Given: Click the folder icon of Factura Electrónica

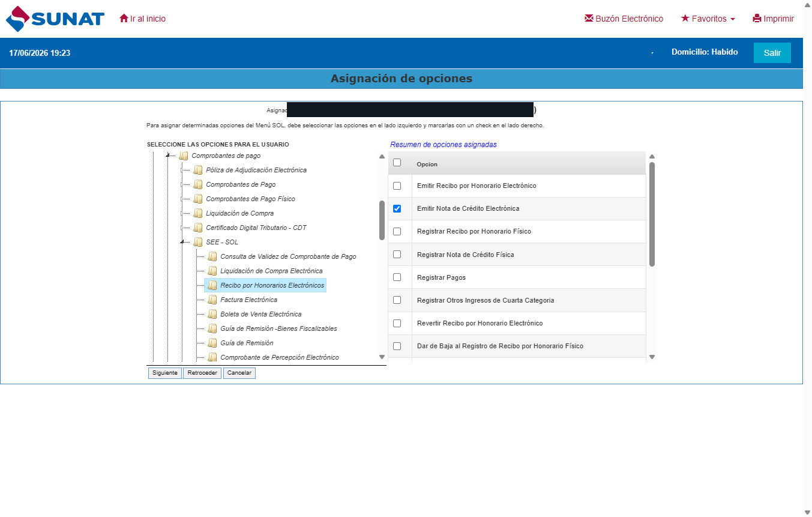Looking at the screenshot, I should 212,300.
